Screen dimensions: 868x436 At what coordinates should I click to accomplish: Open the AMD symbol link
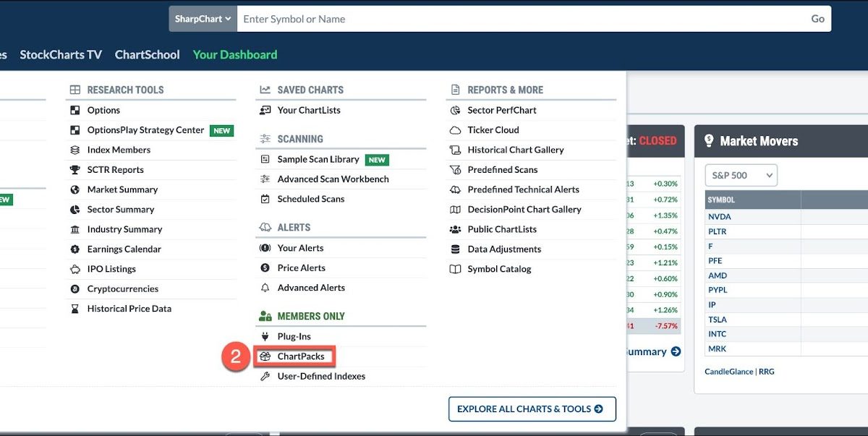(x=718, y=275)
